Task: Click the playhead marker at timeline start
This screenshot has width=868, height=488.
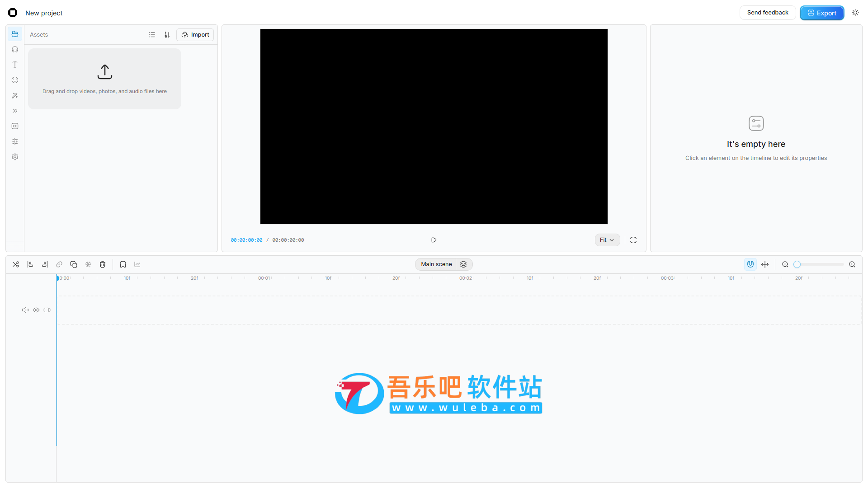Action: [57, 278]
